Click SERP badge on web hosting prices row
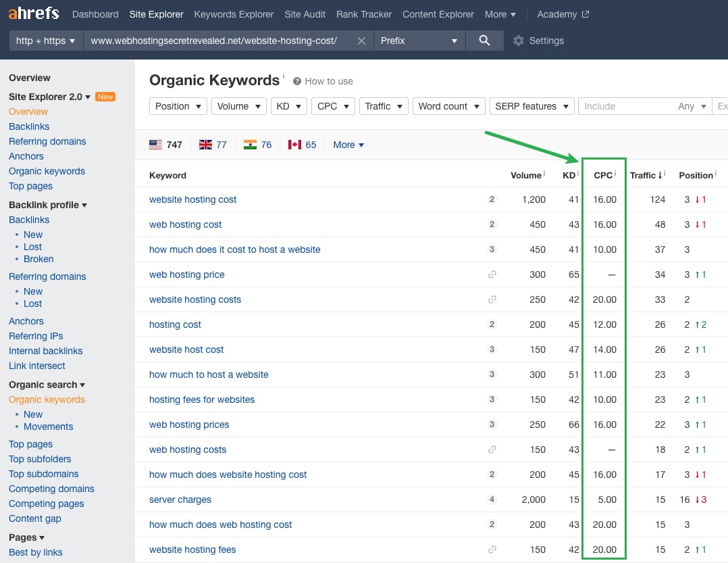Image resolution: width=728 pixels, height=563 pixels. 492,424
